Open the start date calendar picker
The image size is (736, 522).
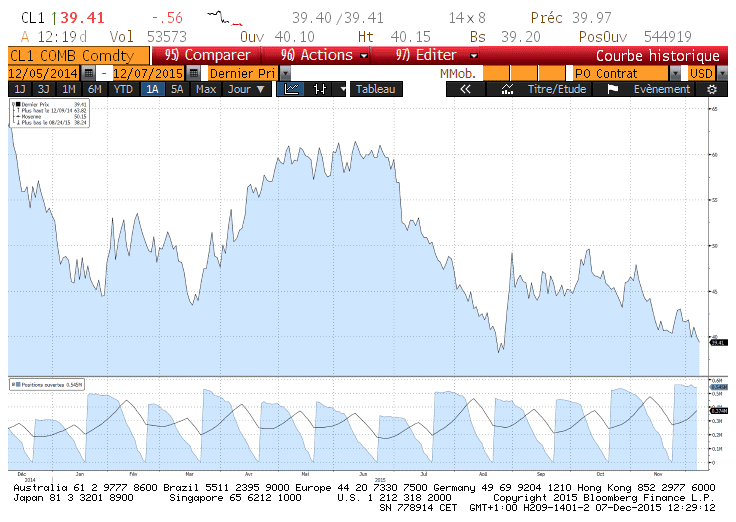click(88, 73)
